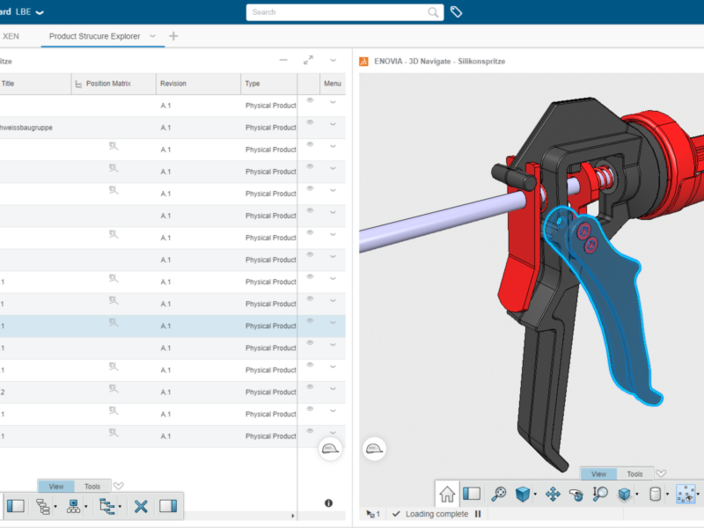Select the Rotate tool in 3D toolbar
The height and width of the screenshot is (528, 704).
tap(576, 494)
